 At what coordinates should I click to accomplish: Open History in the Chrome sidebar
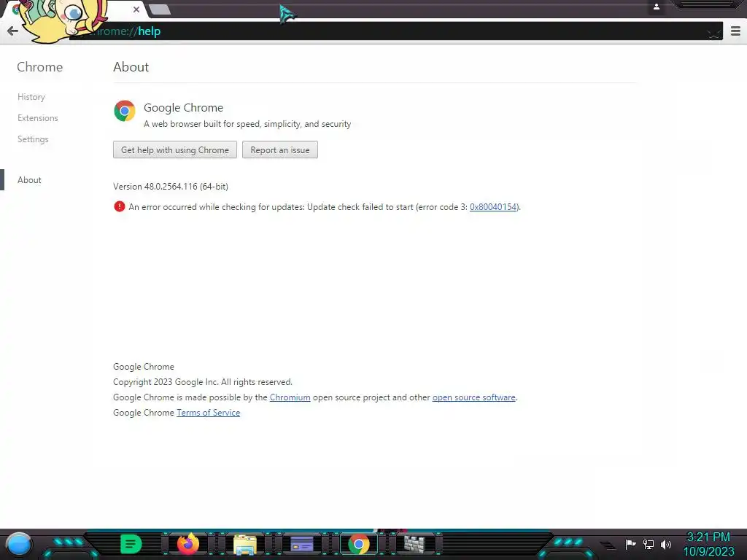[x=31, y=97]
